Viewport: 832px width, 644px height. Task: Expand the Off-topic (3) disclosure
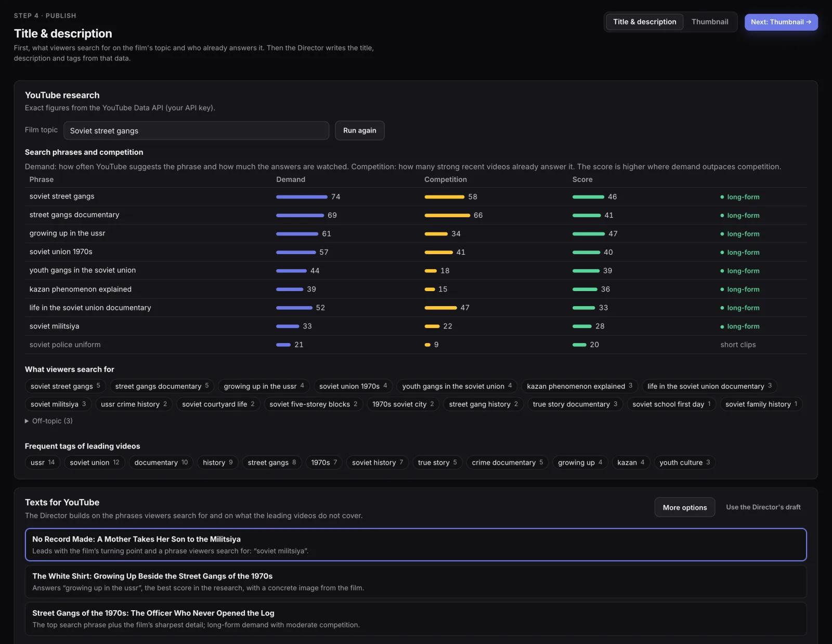click(49, 421)
